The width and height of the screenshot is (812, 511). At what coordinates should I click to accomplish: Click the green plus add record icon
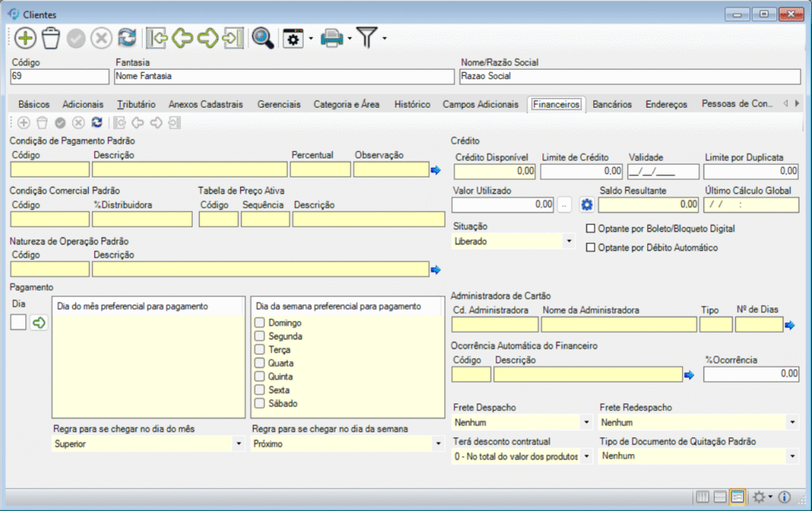click(25, 38)
